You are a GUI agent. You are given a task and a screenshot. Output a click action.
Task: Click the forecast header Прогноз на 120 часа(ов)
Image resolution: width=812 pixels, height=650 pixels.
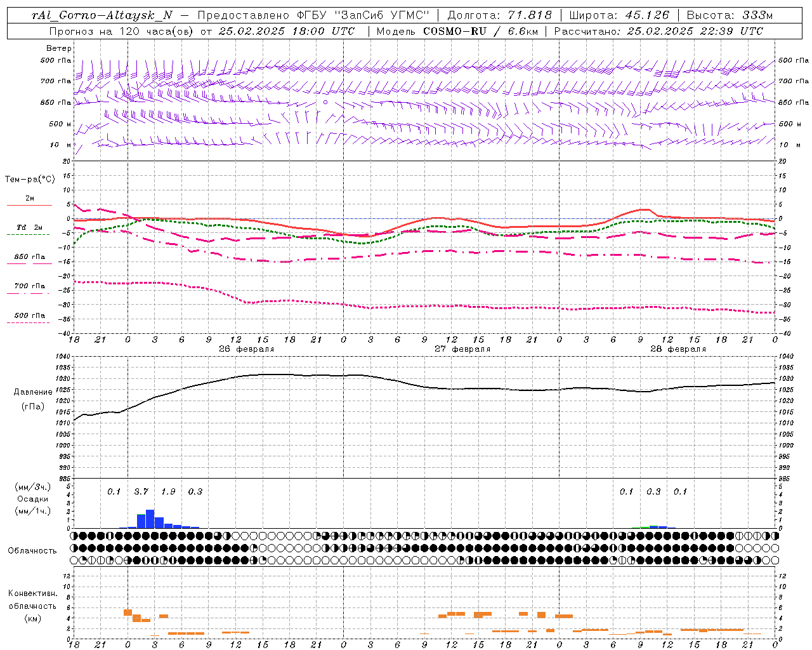coord(122,31)
